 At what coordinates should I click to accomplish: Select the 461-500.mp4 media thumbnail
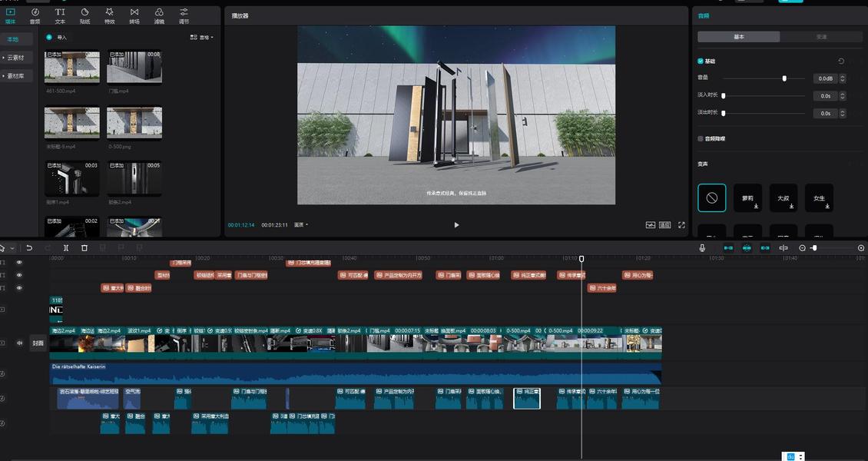pos(72,67)
